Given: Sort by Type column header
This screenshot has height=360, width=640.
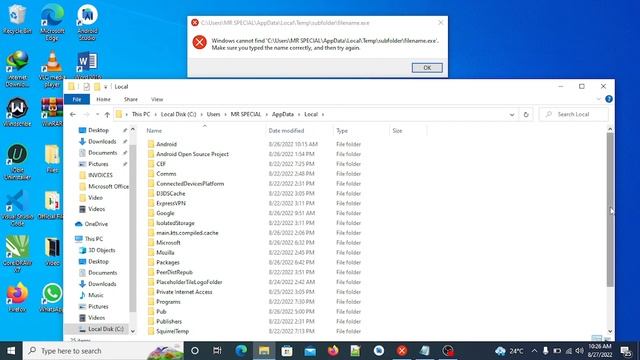Looking at the screenshot, I should (361, 131).
